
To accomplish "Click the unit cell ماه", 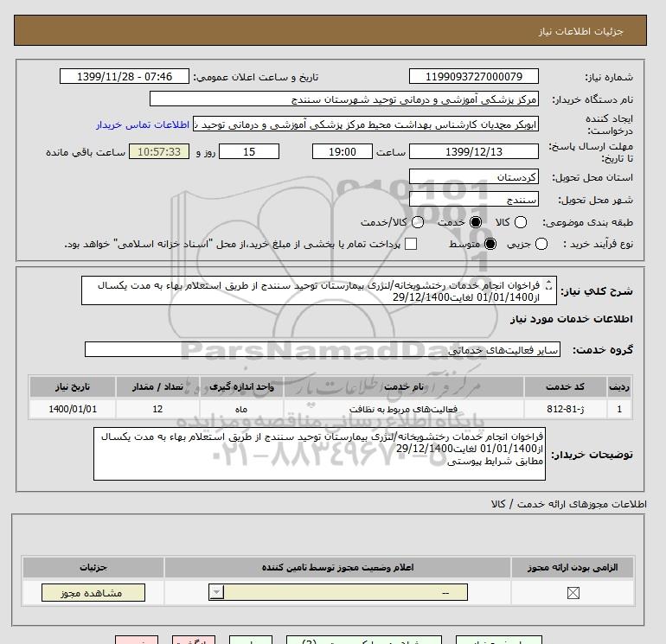I will click(241, 409).
